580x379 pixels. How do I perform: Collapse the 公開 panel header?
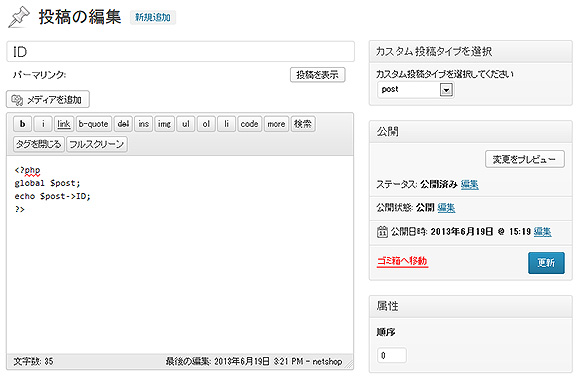pyautogui.click(x=471, y=132)
